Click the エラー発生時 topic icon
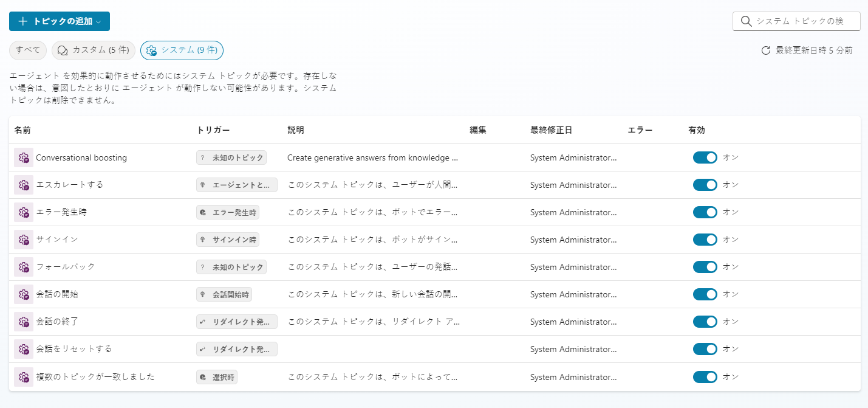The width and height of the screenshot is (868, 408). (x=24, y=212)
